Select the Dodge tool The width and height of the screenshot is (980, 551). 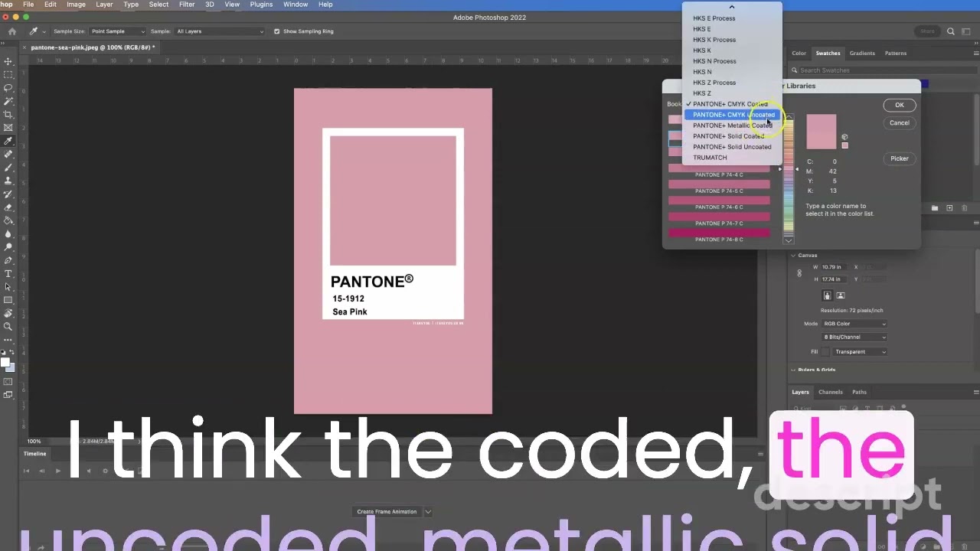click(8, 247)
